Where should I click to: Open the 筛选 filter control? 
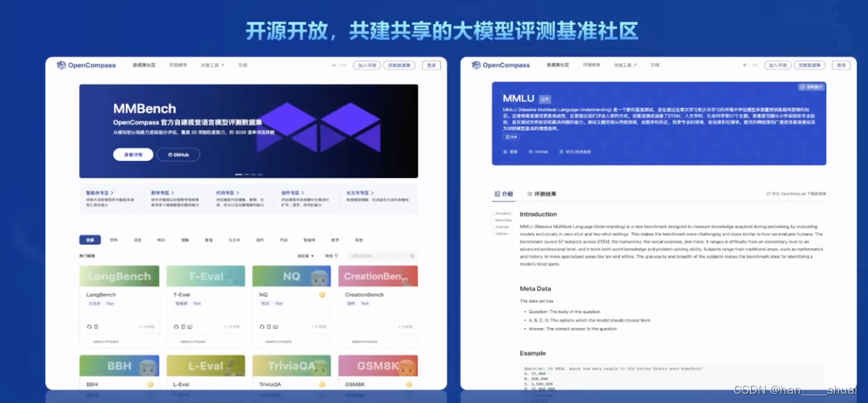point(331,256)
